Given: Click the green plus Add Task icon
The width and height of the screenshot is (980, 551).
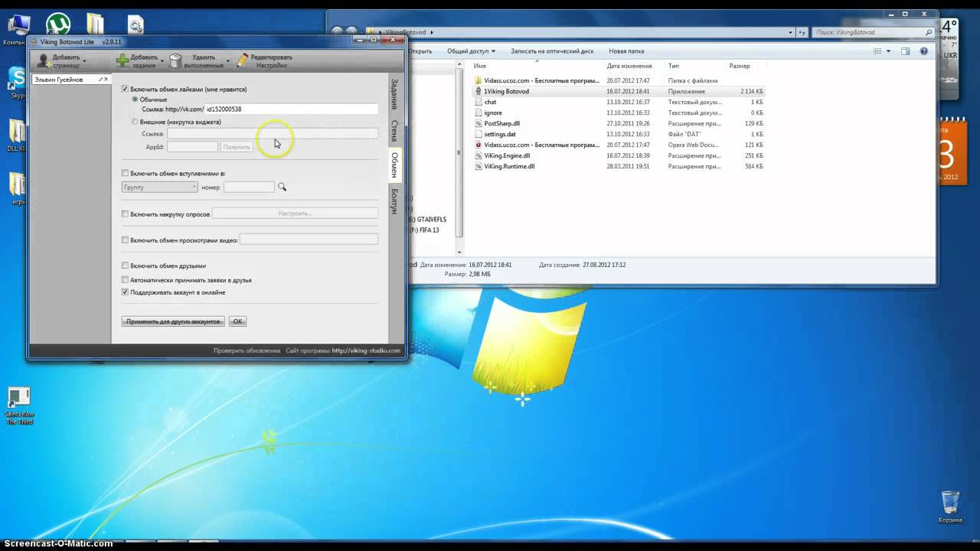Looking at the screenshot, I should click(x=122, y=60).
